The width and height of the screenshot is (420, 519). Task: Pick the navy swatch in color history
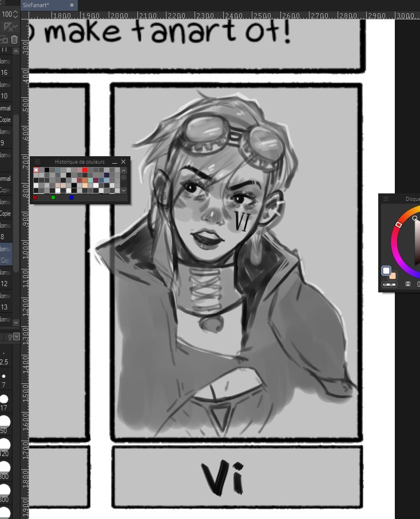106,175
